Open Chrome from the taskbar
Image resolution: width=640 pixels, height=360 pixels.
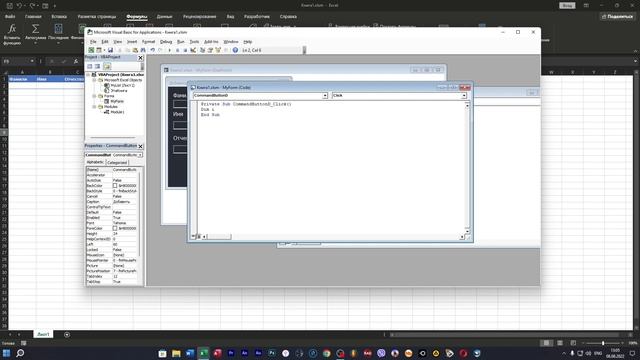point(327,353)
